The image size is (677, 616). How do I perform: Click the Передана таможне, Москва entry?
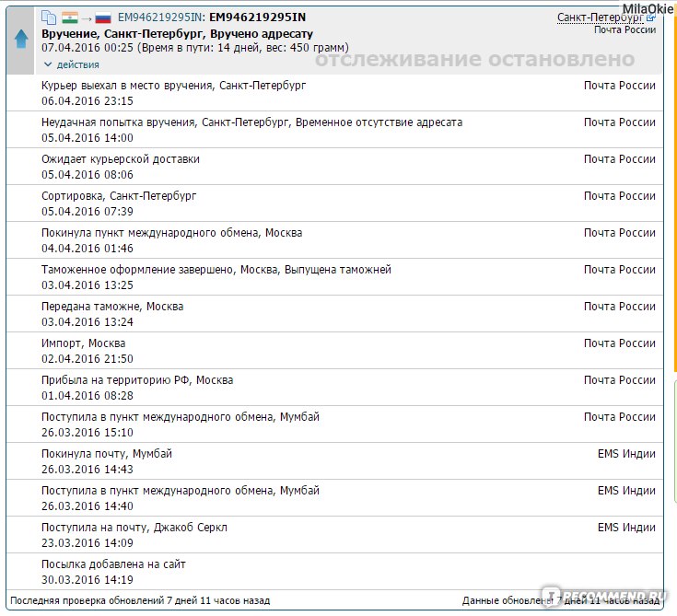pyautogui.click(x=112, y=307)
